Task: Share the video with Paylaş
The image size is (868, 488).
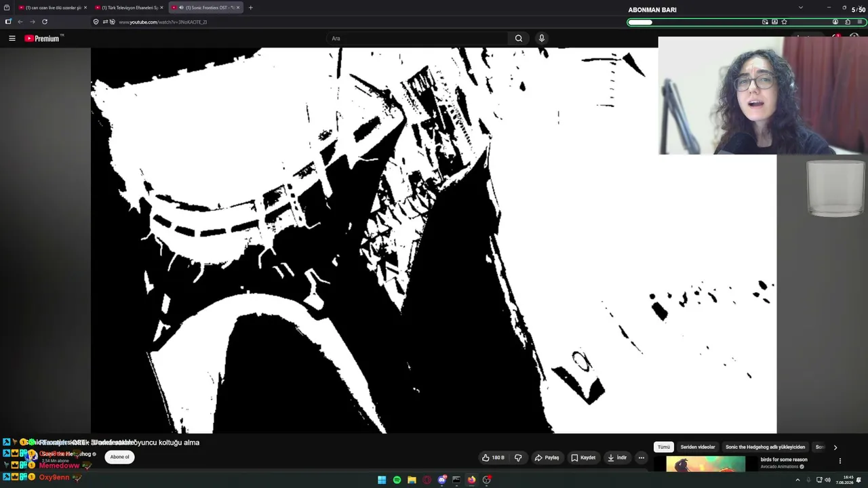Action: 547,457
